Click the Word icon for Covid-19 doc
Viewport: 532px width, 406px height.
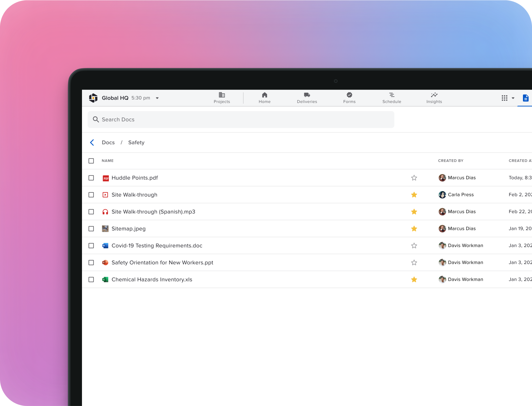click(x=105, y=246)
